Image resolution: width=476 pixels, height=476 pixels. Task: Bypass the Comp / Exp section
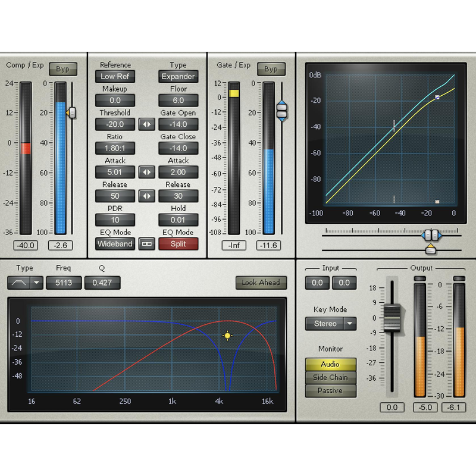62,69
